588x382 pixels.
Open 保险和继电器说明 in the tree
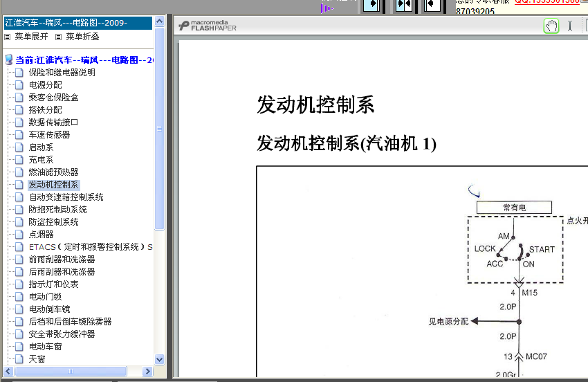62,73
